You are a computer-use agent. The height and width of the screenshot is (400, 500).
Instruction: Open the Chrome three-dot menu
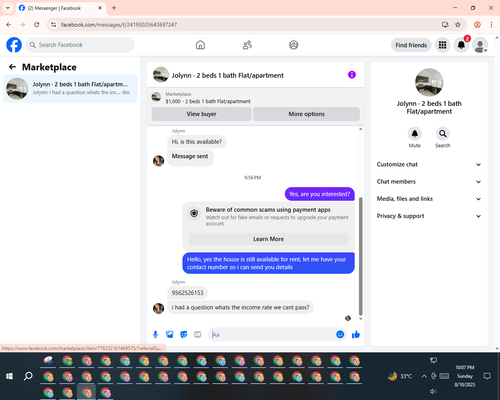click(491, 25)
